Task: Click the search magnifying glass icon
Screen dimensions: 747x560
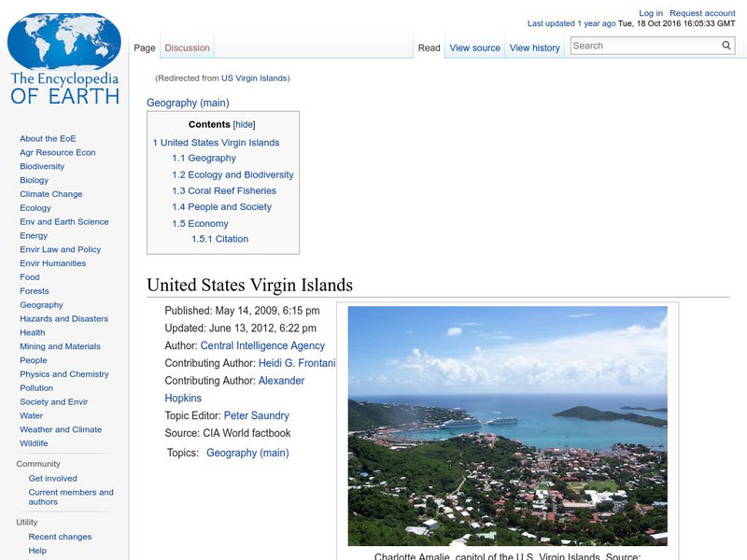Action: pos(726,44)
